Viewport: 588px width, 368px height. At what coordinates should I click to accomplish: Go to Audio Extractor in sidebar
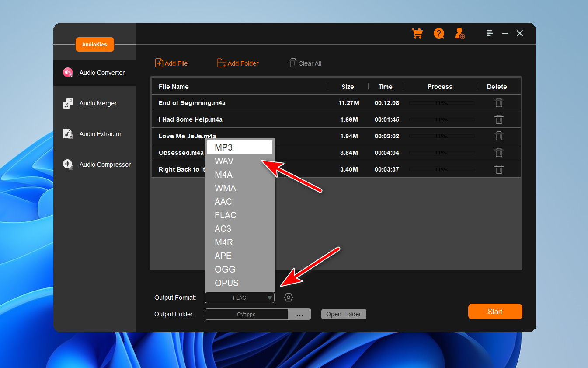pyautogui.click(x=100, y=134)
